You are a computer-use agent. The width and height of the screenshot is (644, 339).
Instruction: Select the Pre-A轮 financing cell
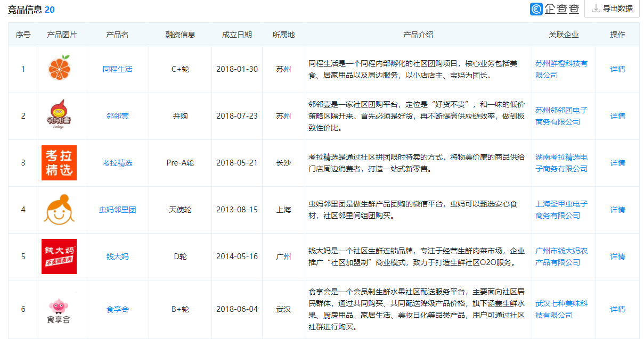pyautogui.click(x=180, y=163)
